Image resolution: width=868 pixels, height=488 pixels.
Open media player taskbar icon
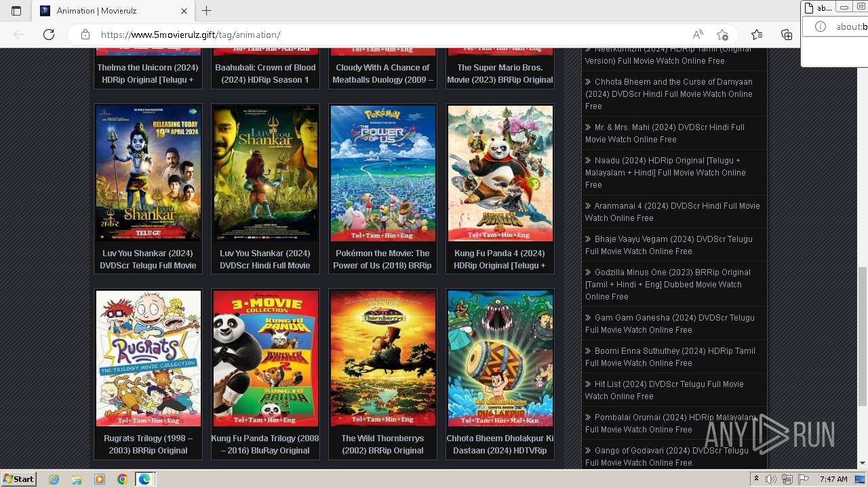pyautogui.click(x=100, y=479)
